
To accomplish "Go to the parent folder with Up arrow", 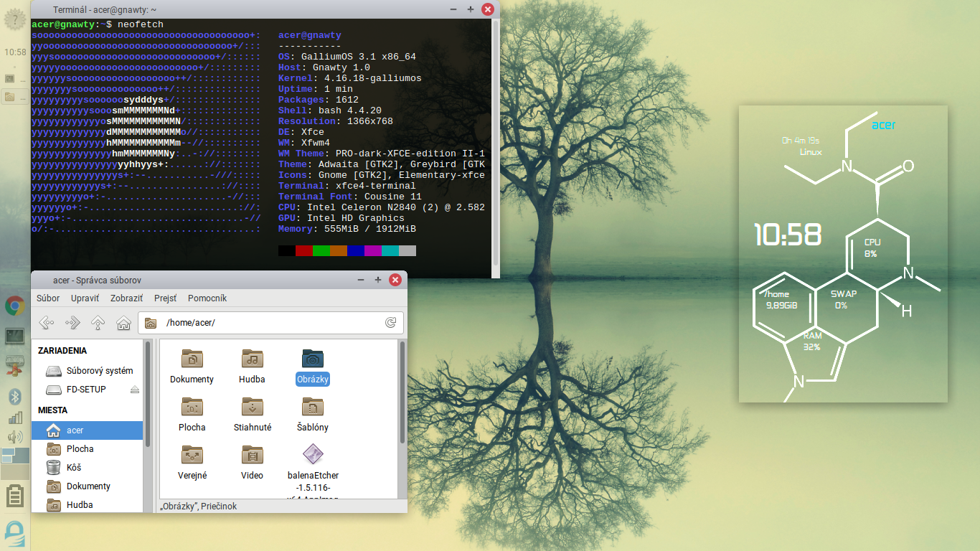I will coord(98,323).
